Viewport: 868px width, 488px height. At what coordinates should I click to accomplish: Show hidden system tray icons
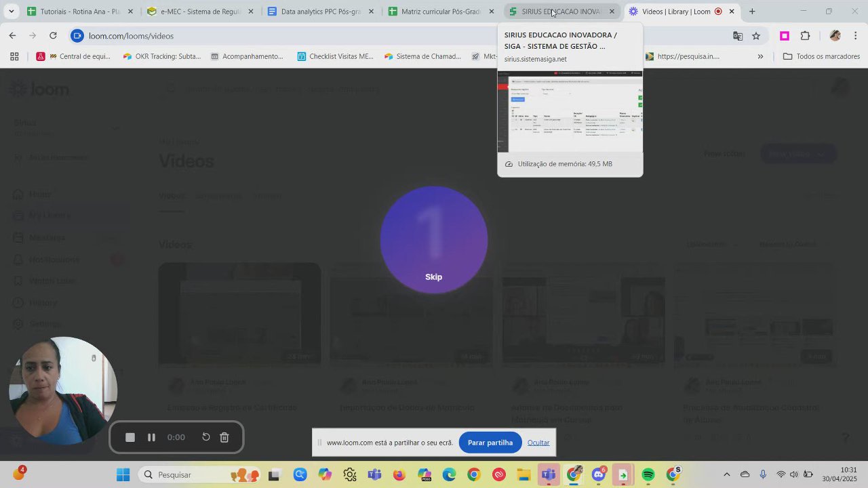pyautogui.click(x=727, y=474)
